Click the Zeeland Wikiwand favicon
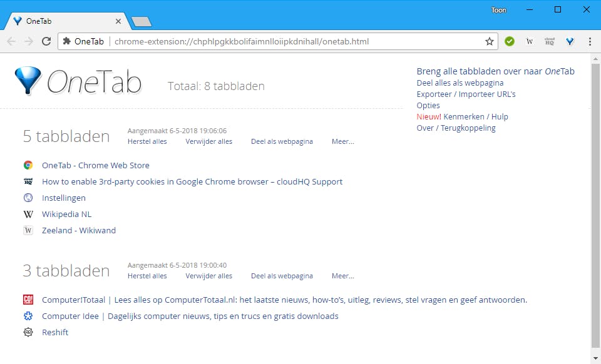 [x=28, y=230]
